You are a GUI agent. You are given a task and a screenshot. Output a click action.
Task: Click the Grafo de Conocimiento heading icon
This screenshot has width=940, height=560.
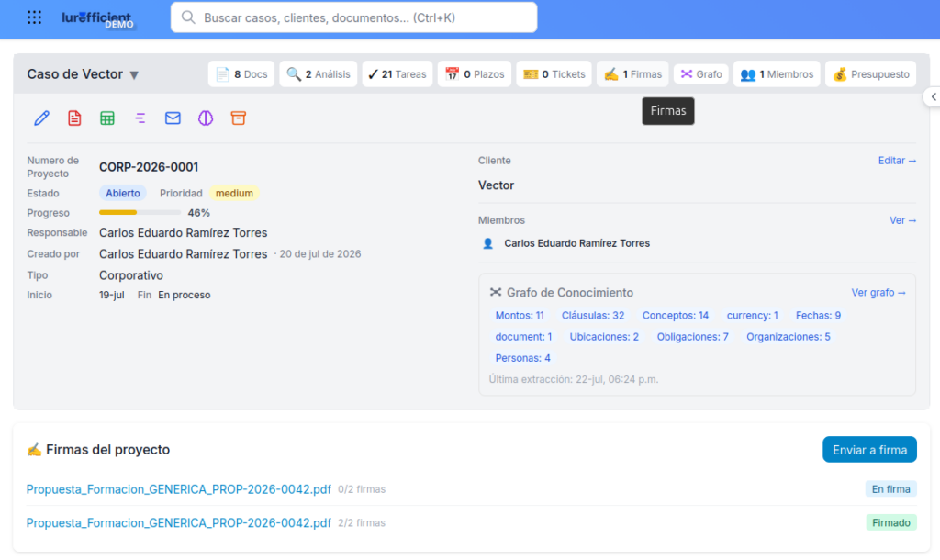coord(495,293)
